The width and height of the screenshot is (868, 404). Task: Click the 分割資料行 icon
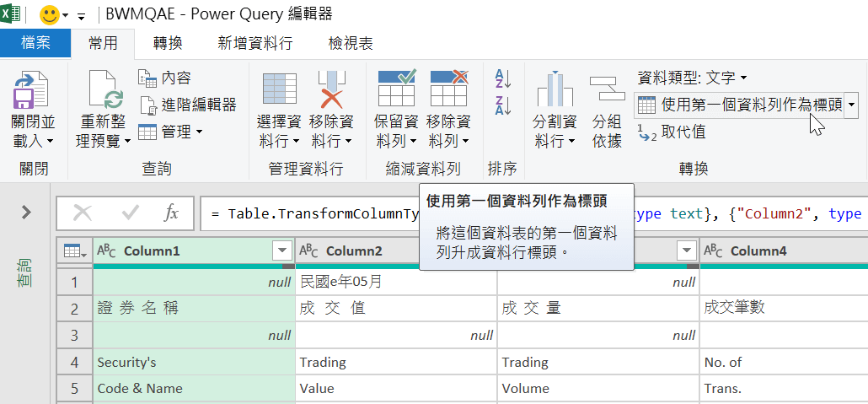[x=555, y=89]
